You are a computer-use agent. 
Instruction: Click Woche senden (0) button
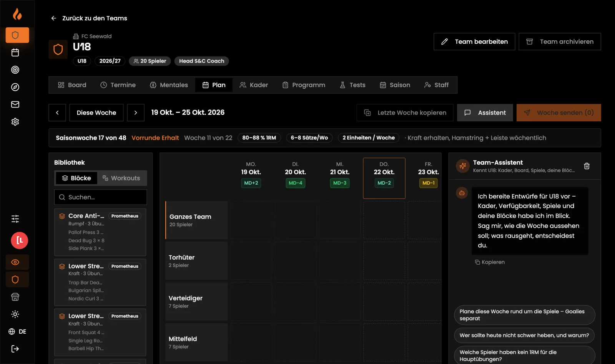(559, 113)
